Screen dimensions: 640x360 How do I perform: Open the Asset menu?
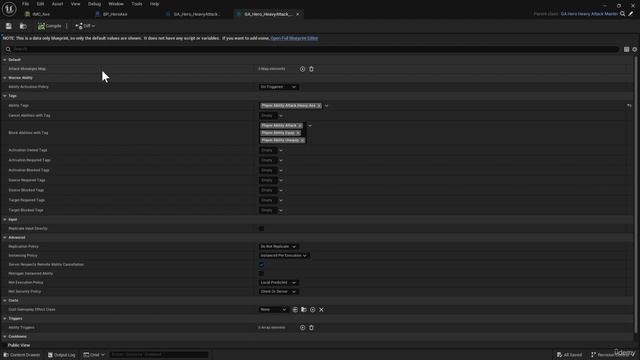coord(57,4)
